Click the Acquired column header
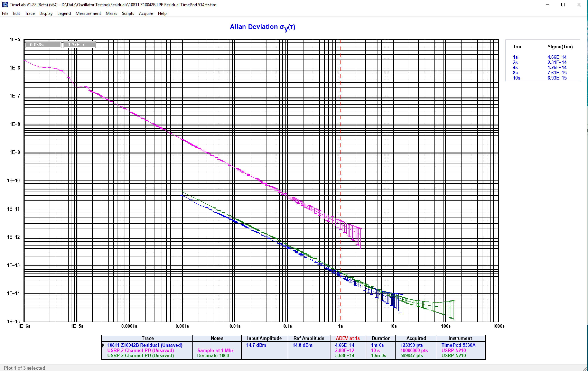The height and width of the screenshot is (371, 588). 416,338
